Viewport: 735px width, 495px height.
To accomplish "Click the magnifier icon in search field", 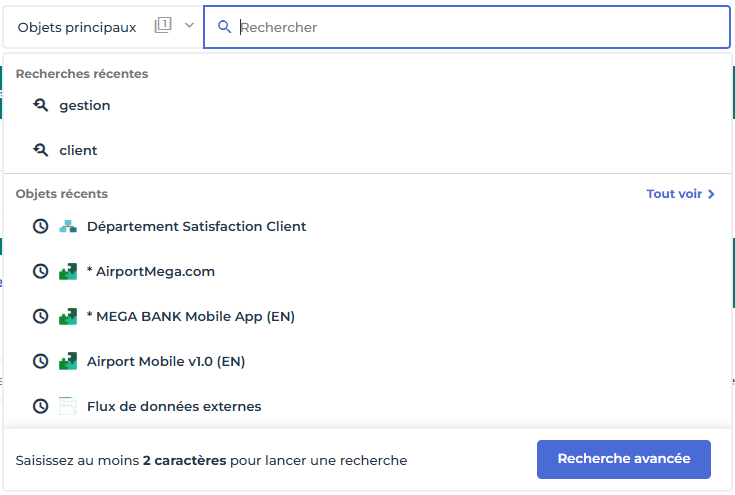I will pos(224,28).
